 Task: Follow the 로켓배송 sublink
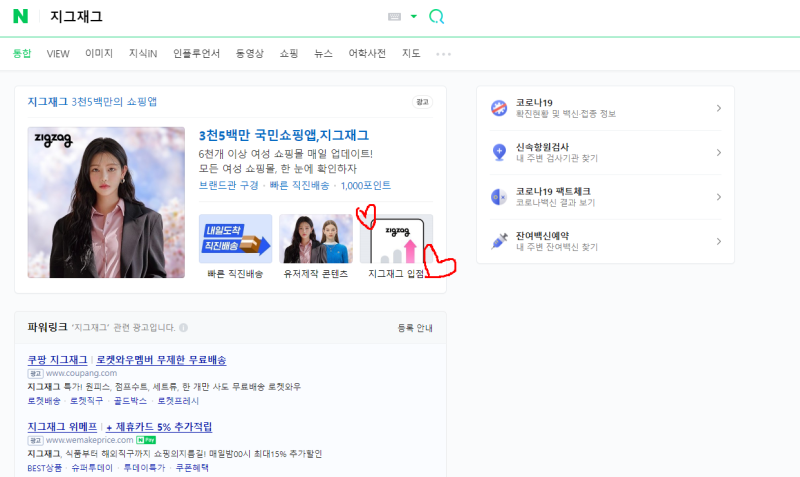44,401
